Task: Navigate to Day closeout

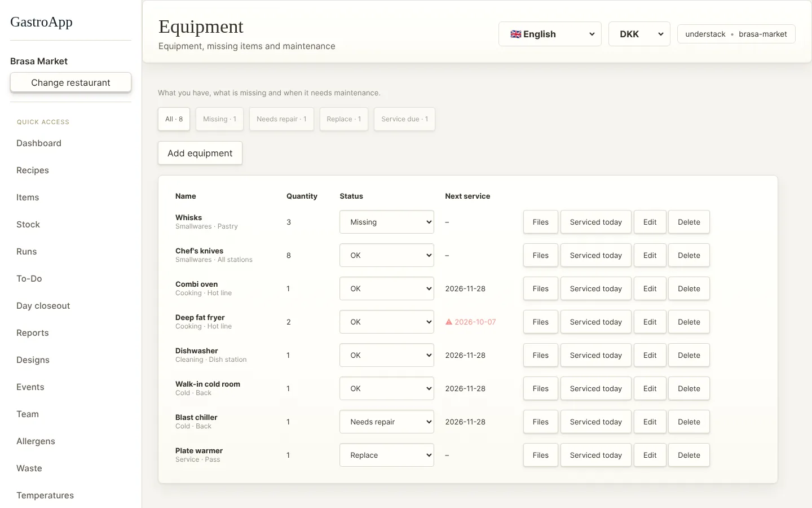Action: (x=43, y=306)
